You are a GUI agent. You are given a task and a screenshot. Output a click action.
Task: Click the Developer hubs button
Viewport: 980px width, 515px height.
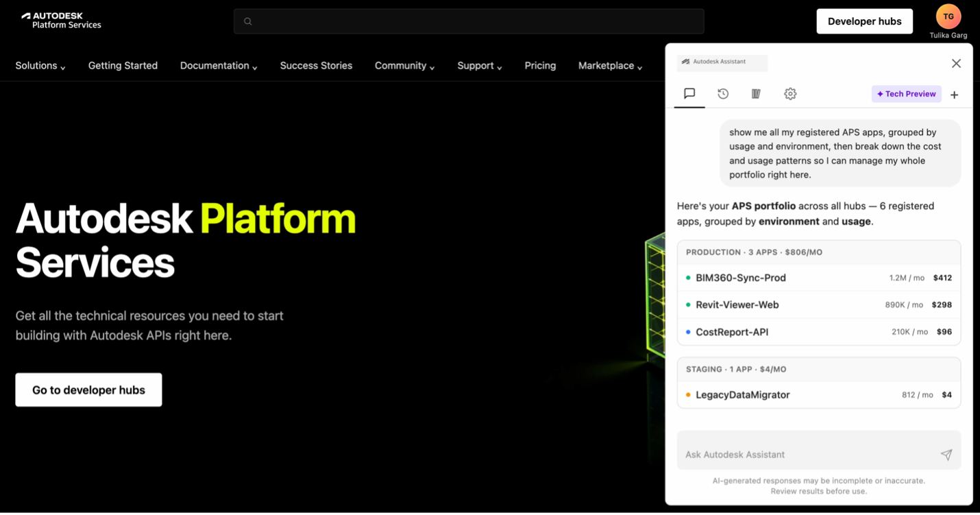coord(864,21)
